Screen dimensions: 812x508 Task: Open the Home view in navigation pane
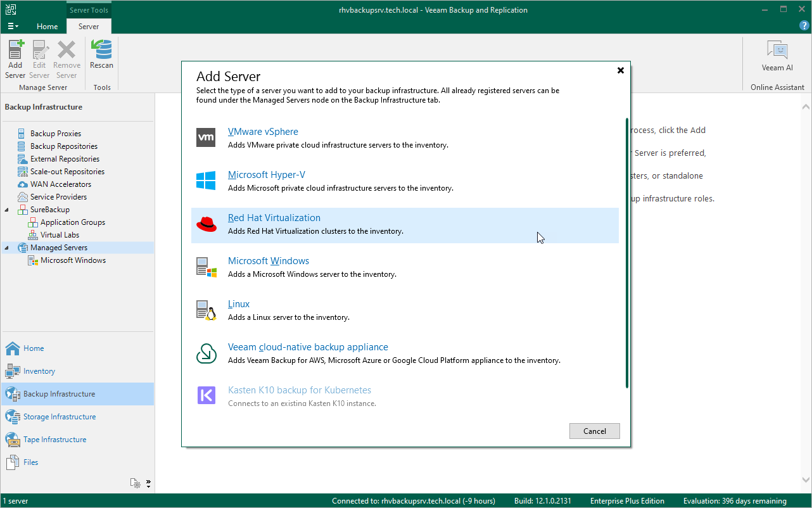click(x=34, y=348)
